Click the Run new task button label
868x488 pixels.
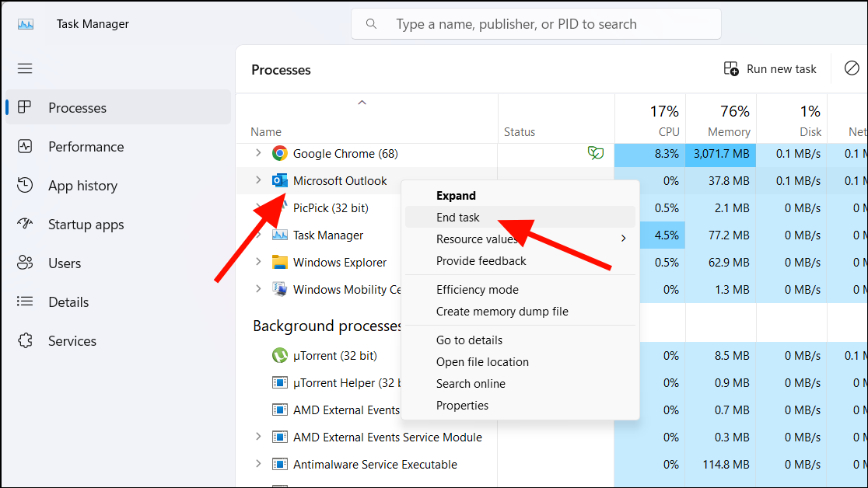pos(781,69)
